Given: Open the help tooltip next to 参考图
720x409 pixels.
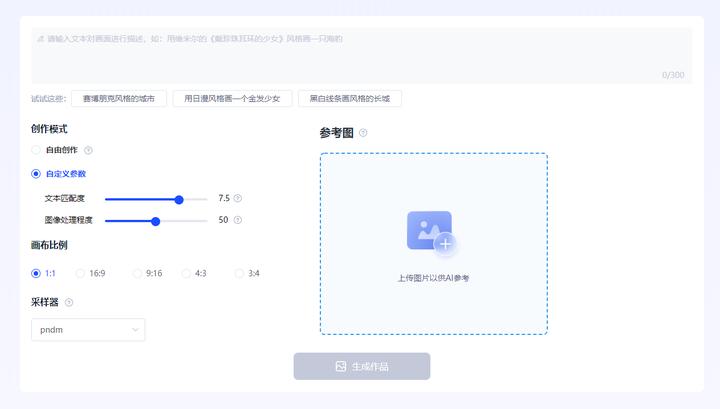Looking at the screenshot, I should 363,133.
